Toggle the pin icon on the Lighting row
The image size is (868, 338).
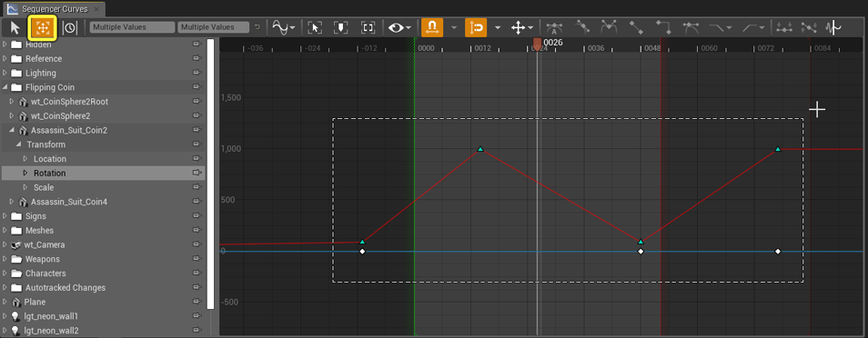click(197, 73)
